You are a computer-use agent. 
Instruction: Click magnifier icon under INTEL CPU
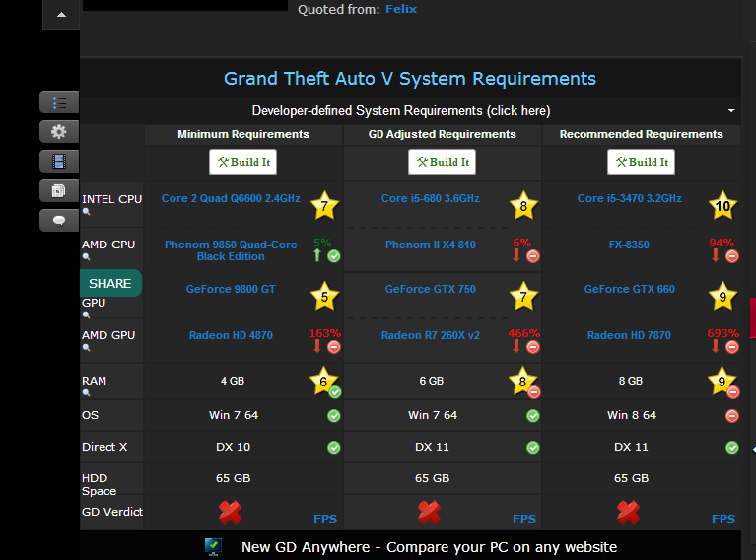pos(87,211)
